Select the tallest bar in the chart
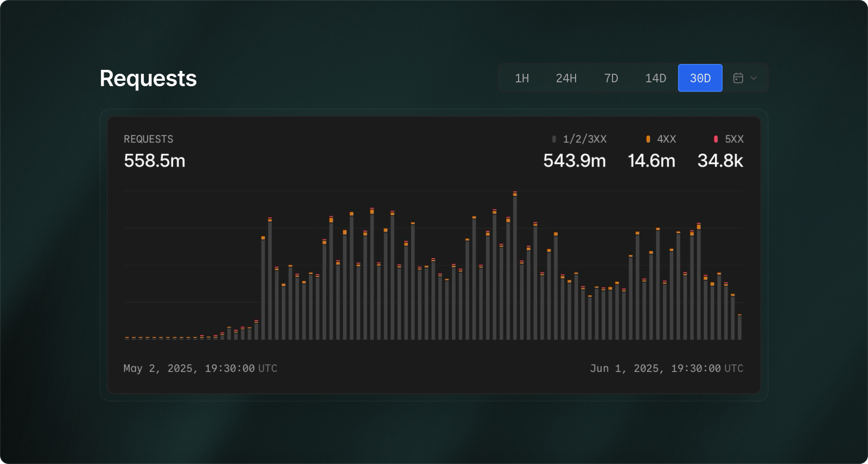 coord(515,266)
